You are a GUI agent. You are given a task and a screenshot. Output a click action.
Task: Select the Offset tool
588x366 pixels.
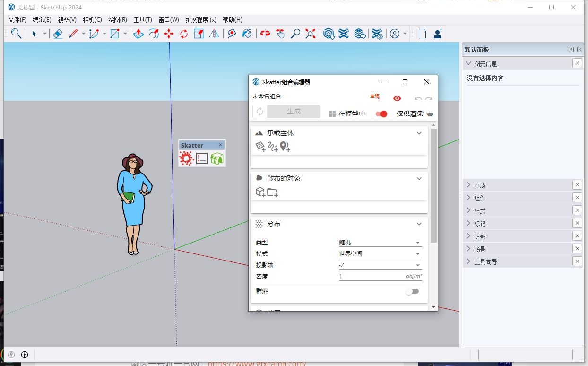pos(154,34)
